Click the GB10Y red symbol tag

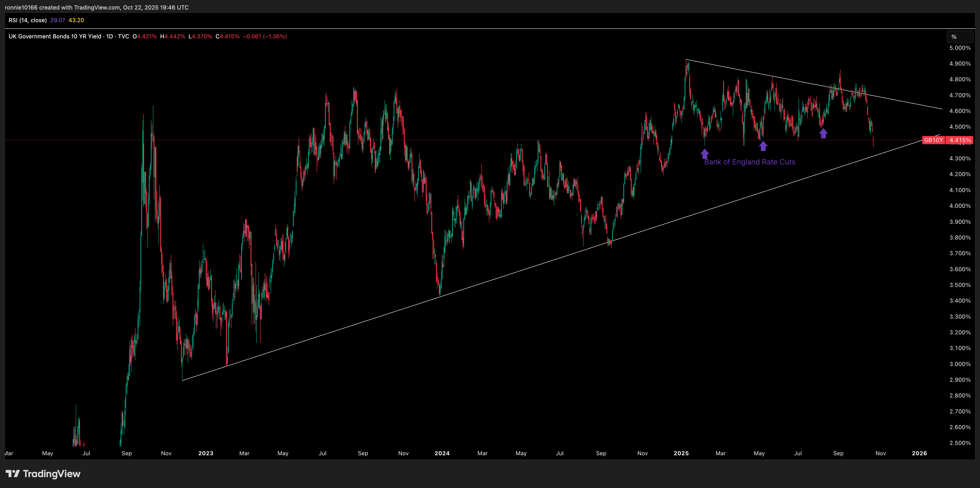pos(933,140)
